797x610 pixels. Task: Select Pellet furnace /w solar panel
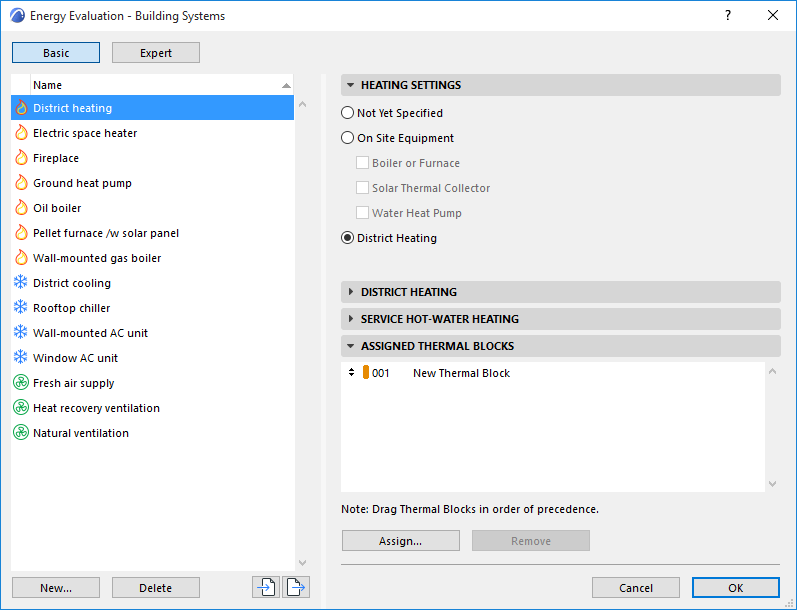coord(152,232)
